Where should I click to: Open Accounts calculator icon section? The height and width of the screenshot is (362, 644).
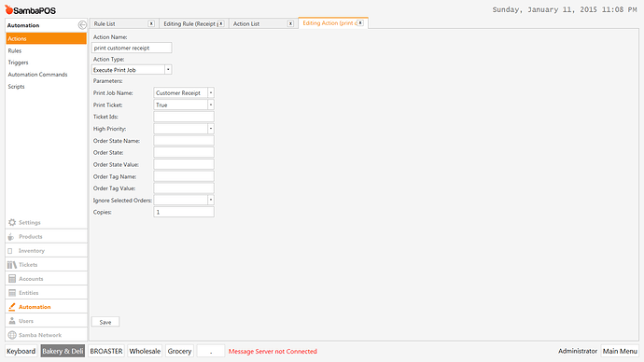tap(12, 279)
